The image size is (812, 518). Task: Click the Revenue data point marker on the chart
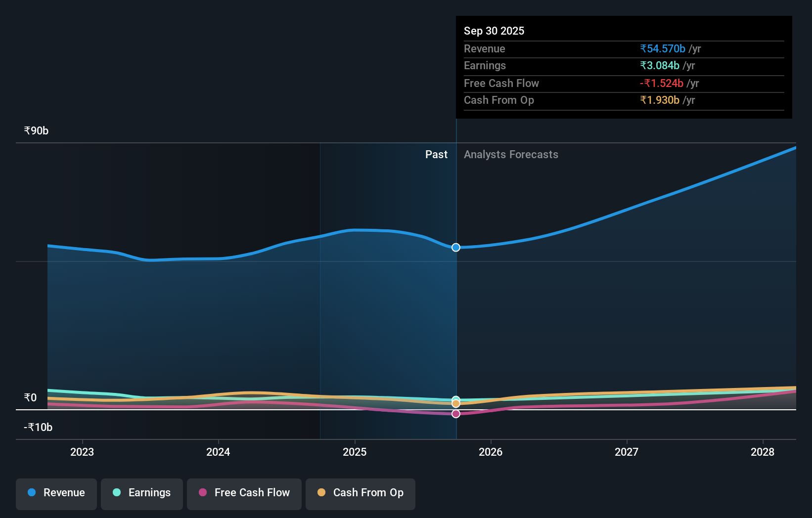pyautogui.click(x=455, y=247)
